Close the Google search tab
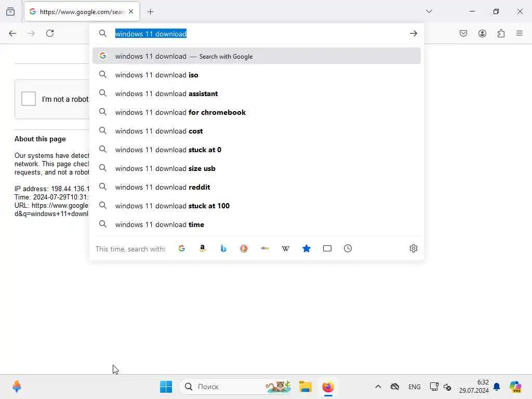This screenshot has width=532, height=399. click(131, 11)
